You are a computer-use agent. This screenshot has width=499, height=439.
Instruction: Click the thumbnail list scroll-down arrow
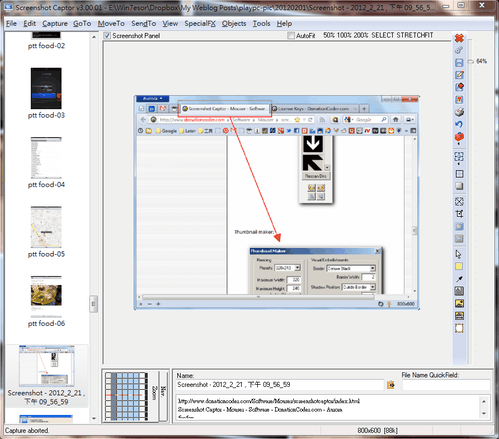pyautogui.click(x=94, y=418)
